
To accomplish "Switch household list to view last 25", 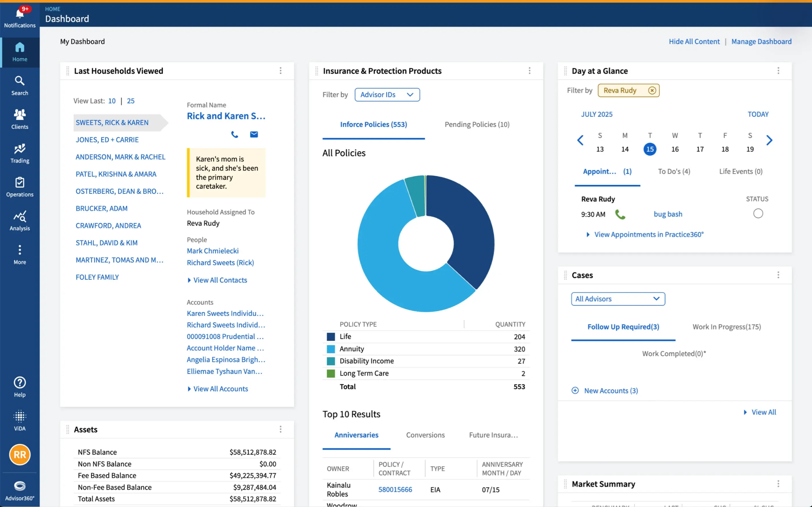I will pos(131,100).
